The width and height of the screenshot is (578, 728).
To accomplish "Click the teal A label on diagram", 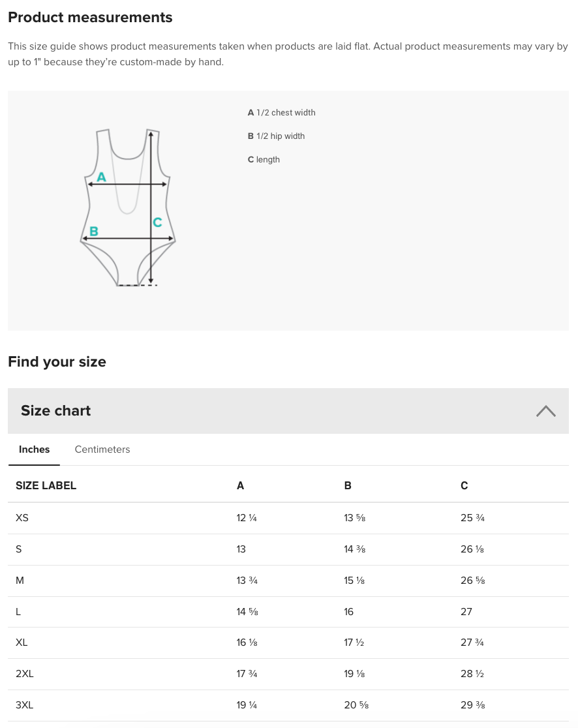I will click(101, 177).
